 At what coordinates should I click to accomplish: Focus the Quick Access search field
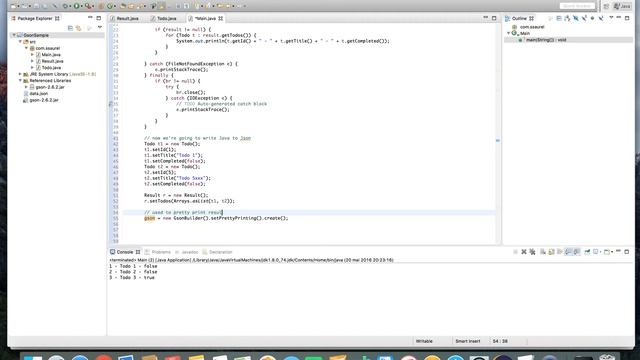577,6
